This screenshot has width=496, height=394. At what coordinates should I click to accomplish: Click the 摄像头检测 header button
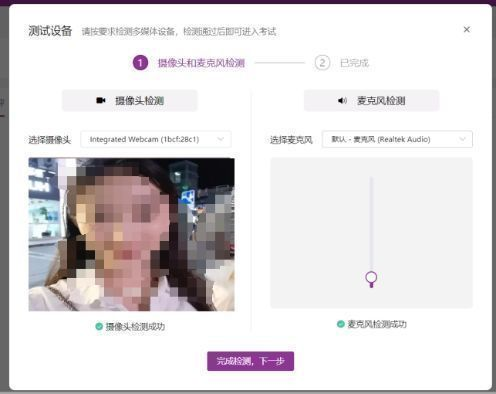pos(130,101)
